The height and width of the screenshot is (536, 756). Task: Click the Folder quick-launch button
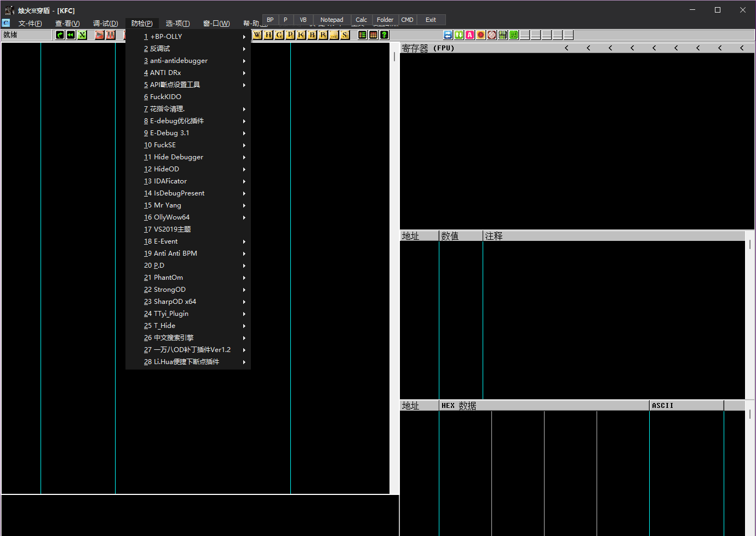[385, 20]
